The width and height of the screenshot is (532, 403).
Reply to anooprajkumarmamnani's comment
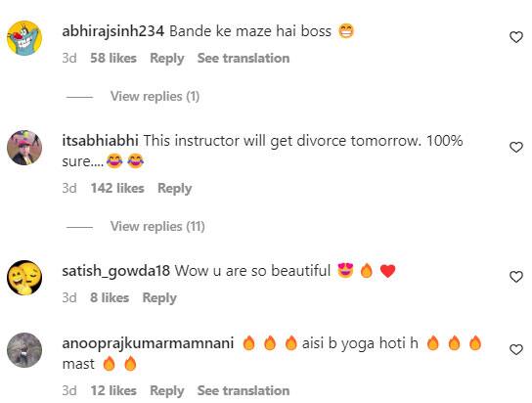pos(167,391)
